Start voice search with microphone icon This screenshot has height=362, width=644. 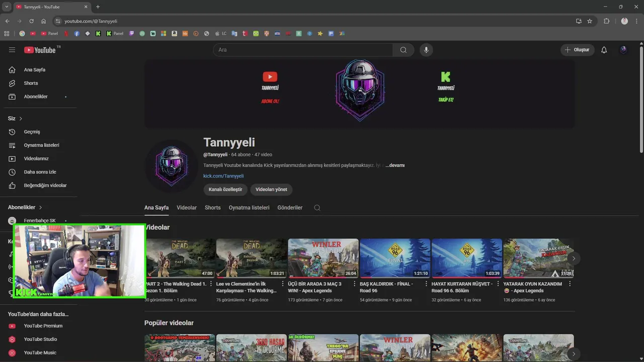click(426, 50)
